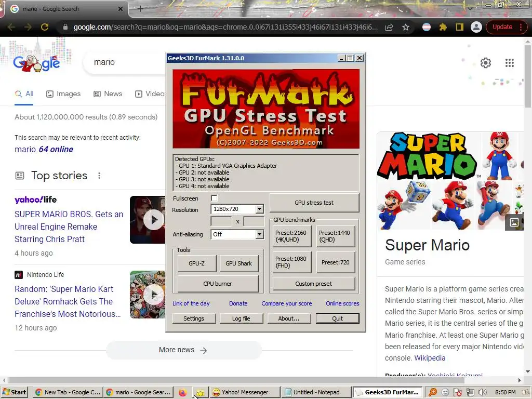Start the GPU stress test
Screen dimensions: 532x399
314,203
